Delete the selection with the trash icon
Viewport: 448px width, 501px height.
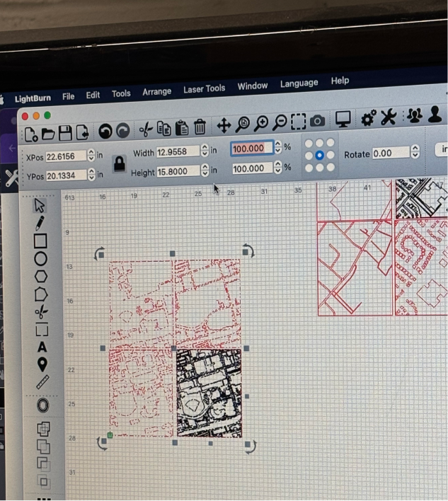(200, 127)
